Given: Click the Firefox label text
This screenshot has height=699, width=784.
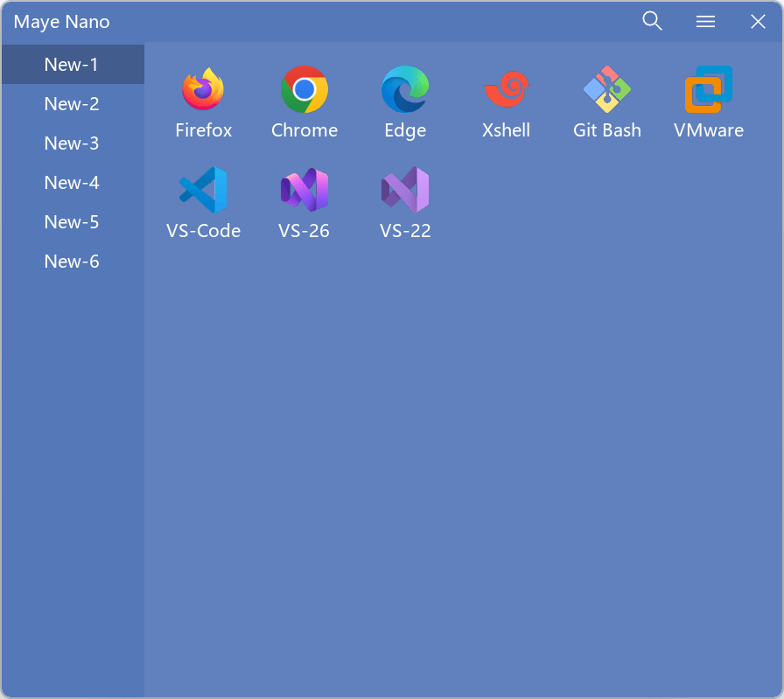Looking at the screenshot, I should [x=203, y=130].
